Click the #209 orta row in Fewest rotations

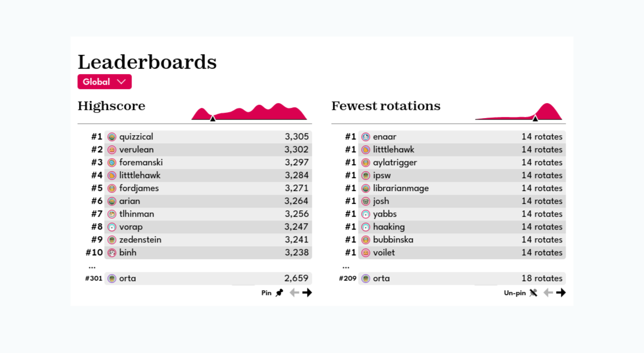[383, 278]
